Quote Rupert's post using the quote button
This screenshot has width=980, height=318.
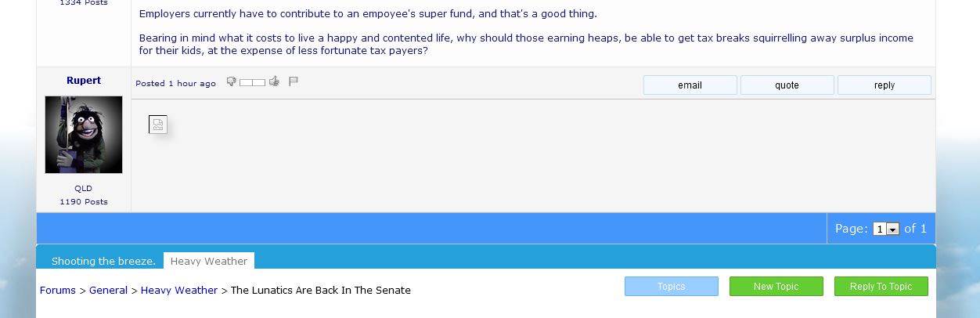pyautogui.click(x=787, y=85)
